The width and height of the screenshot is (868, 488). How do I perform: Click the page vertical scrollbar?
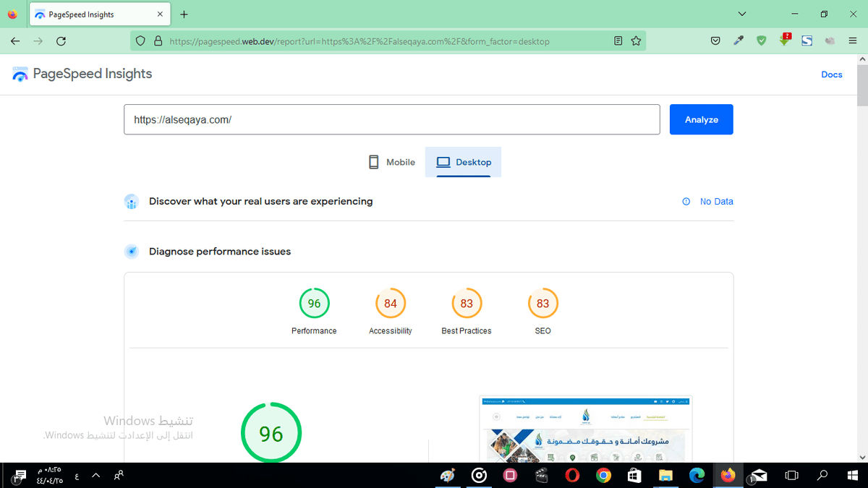point(861,85)
